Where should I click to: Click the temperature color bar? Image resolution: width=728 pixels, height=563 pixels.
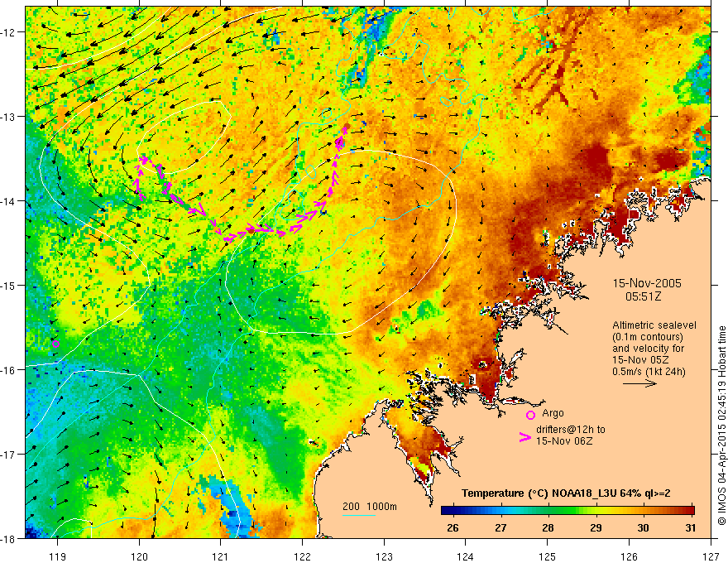coord(568,511)
